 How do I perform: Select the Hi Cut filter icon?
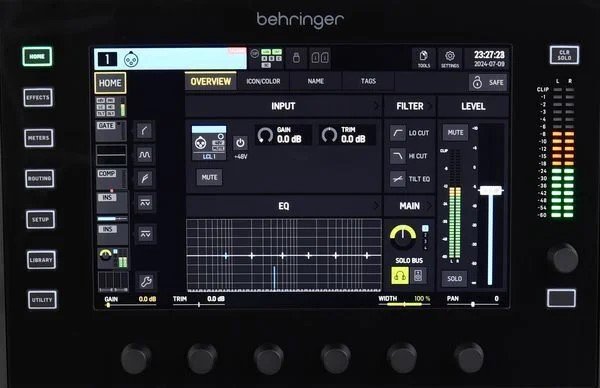(x=398, y=156)
